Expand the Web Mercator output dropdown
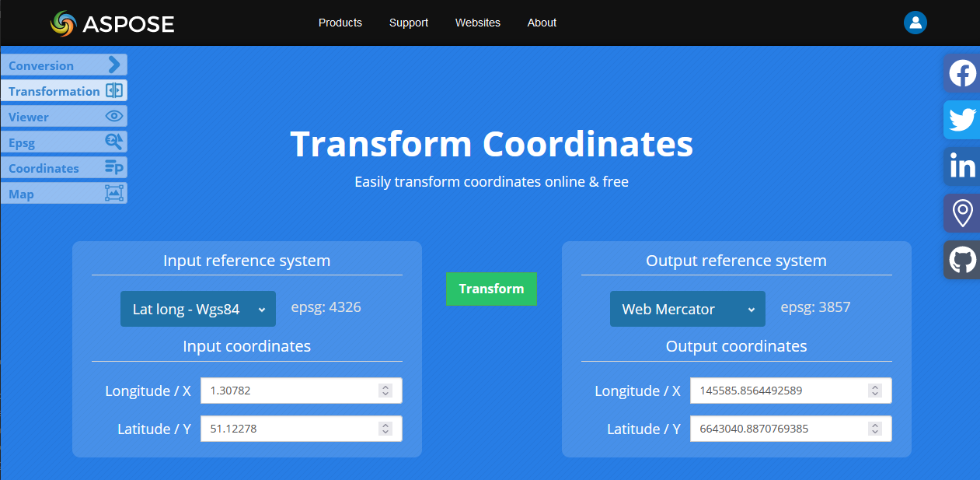The width and height of the screenshot is (980, 480). [x=687, y=309]
